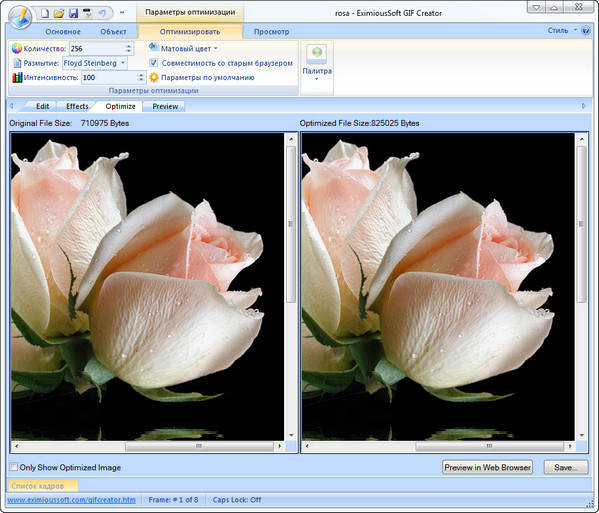The image size is (599, 513).
Task: Open the Edit document tab
Action: [x=42, y=106]
